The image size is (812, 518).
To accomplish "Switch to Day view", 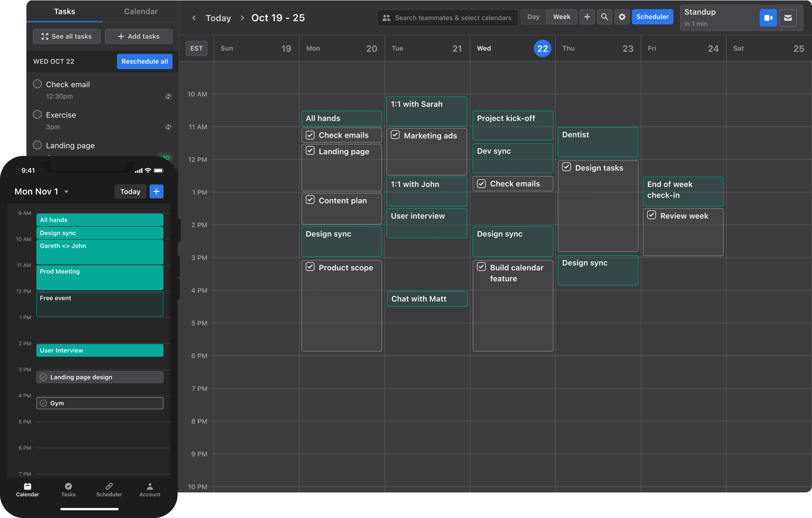I will pos(533,17).
